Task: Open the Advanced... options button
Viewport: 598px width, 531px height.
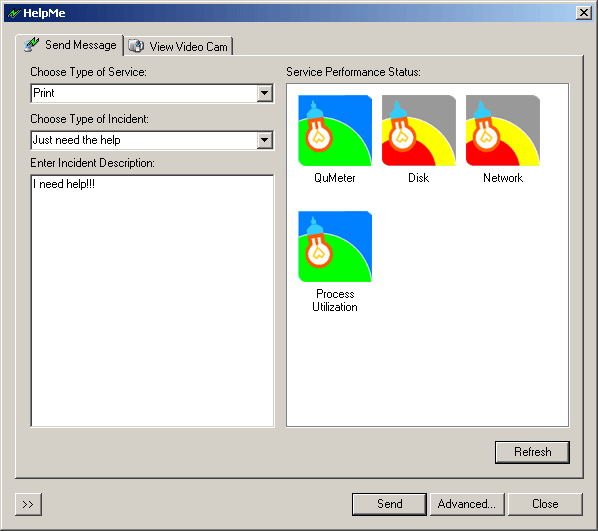Action: click(x=467, y=504)
